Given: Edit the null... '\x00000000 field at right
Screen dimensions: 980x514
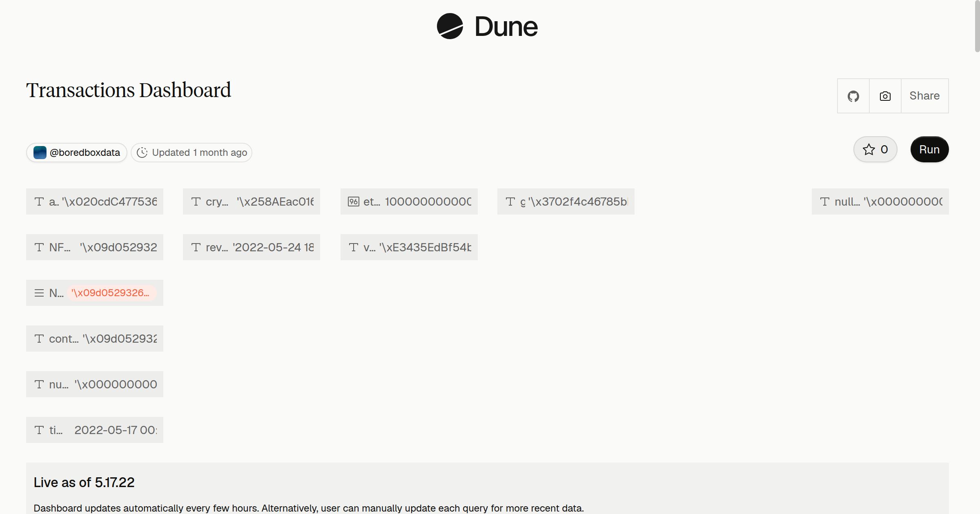Looking at the screenshot, I should pyautogui.click(x=880, y=202).
